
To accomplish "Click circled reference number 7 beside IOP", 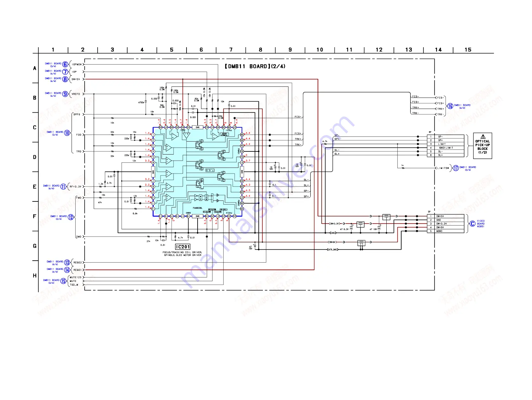I will tap(65, 72).
